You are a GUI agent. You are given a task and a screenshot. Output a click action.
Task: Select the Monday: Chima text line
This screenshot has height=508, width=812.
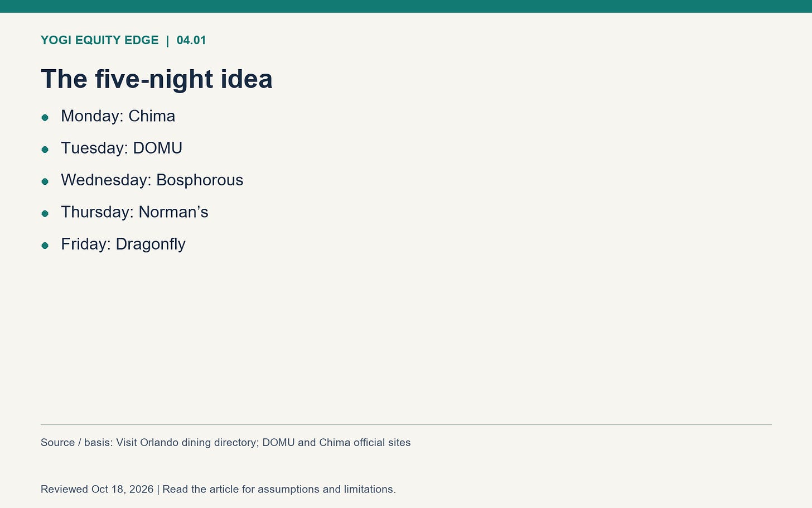click(x=118, y=116)
